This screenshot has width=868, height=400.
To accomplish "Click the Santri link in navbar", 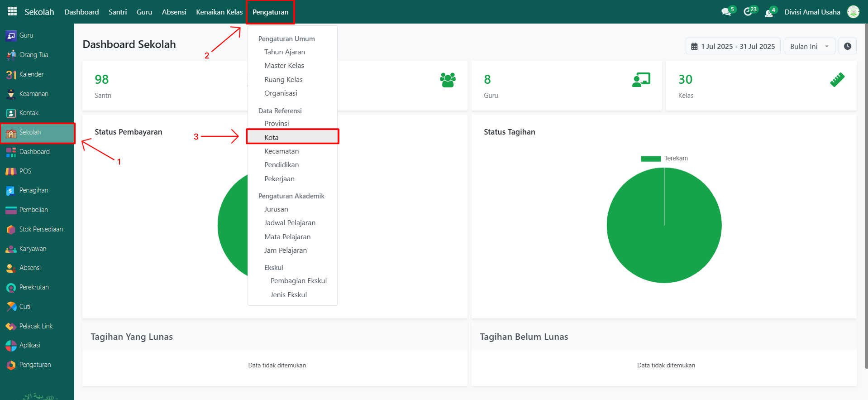I will (118, 12).
